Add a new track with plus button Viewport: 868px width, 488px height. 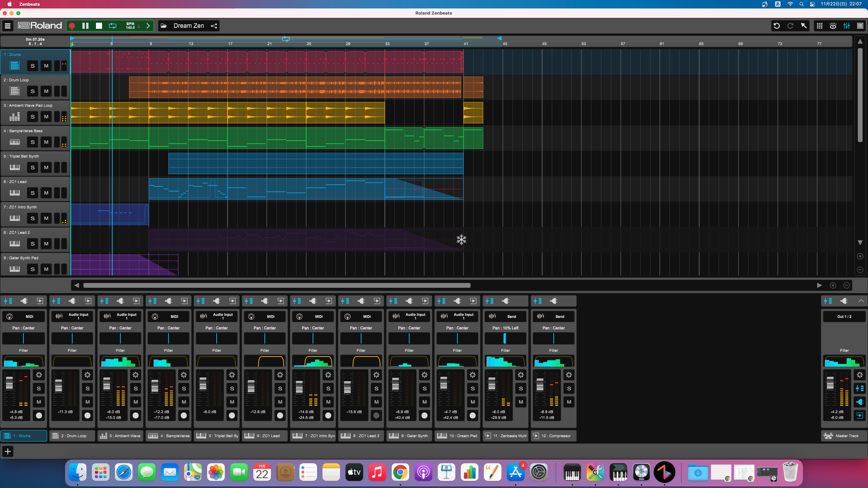point(8,451)
